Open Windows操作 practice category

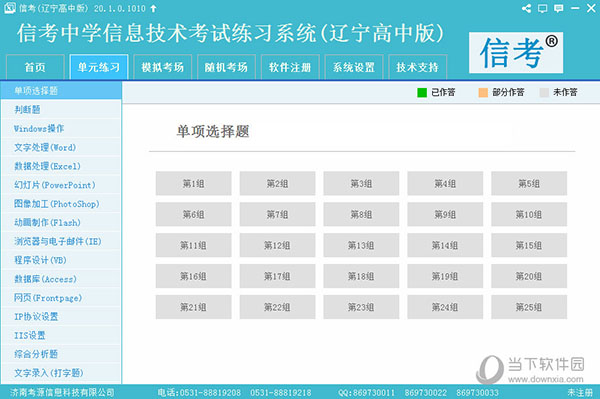point(61,129)
